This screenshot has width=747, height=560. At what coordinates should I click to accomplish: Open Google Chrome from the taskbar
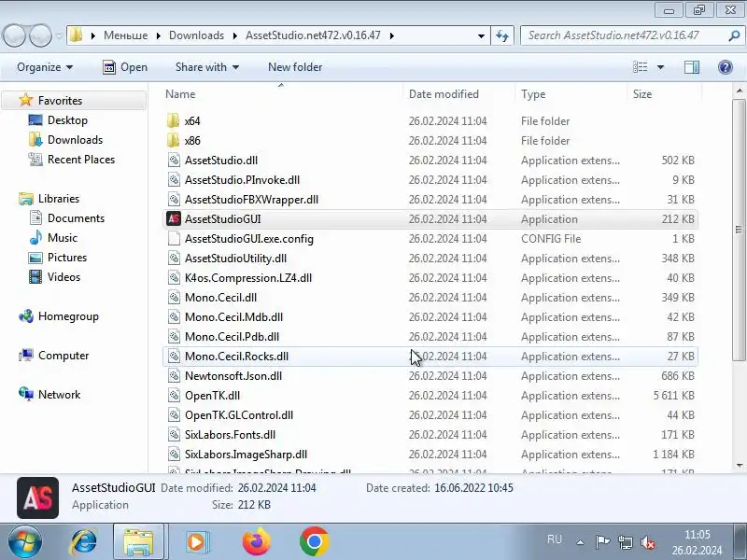(315, 541)
